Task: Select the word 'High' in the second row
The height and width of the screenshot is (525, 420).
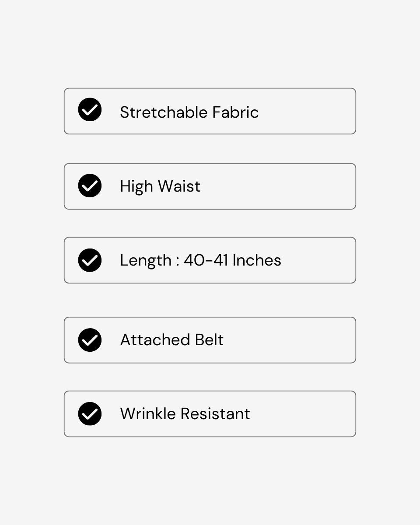Action: pos(136,187)
